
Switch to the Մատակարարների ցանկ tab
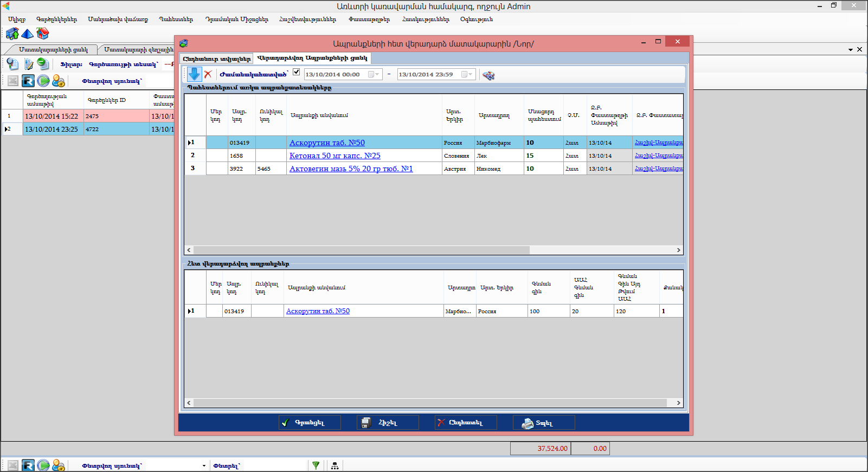[53, 49]
